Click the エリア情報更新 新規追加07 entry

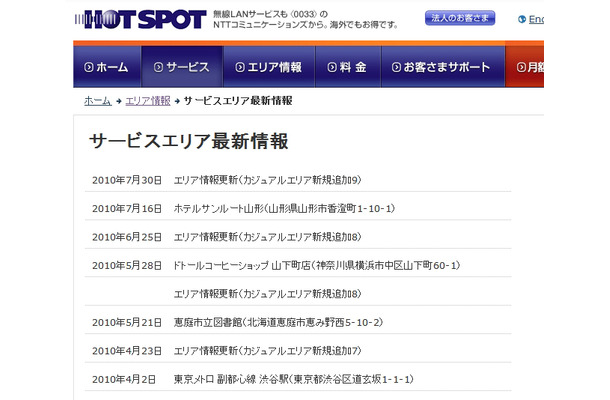267,351
